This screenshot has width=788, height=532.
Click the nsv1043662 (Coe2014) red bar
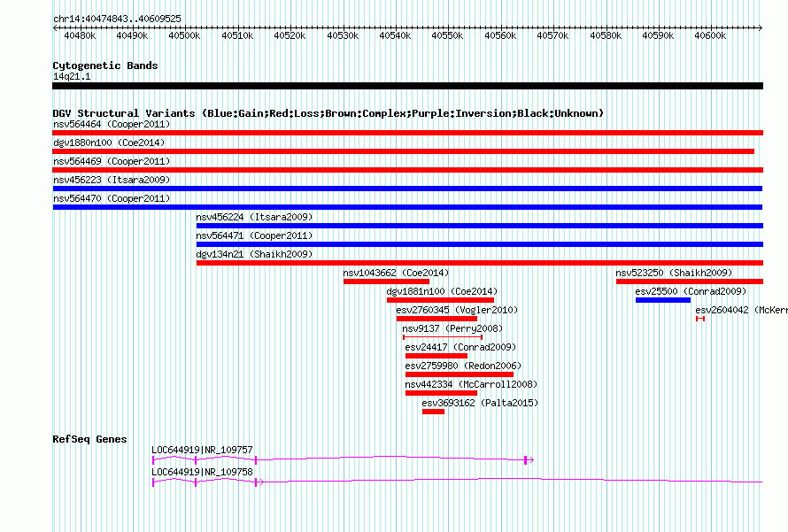(386, 281)
